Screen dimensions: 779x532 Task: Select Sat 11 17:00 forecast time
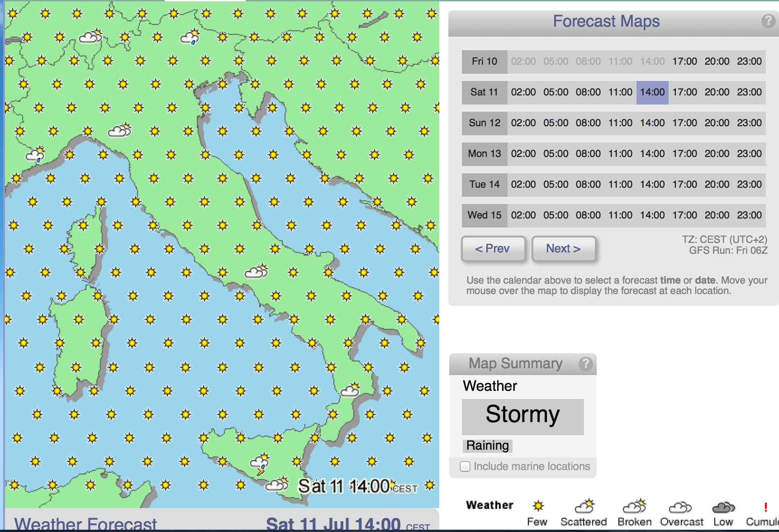point(684,92)
